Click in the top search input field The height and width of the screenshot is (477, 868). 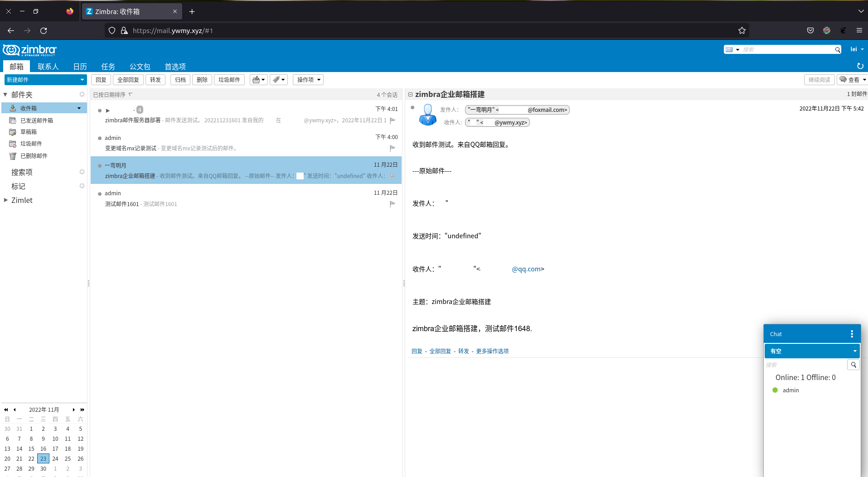pos(787,50)
